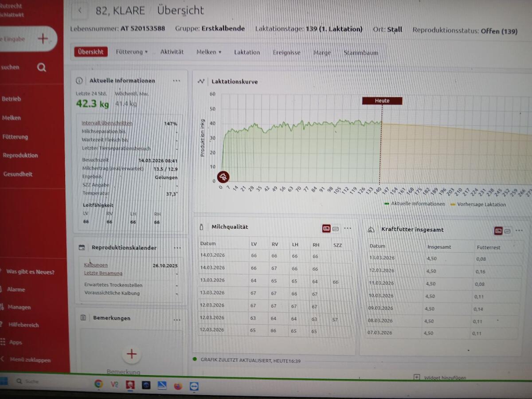Click the red plus Eingabe button

43,39
